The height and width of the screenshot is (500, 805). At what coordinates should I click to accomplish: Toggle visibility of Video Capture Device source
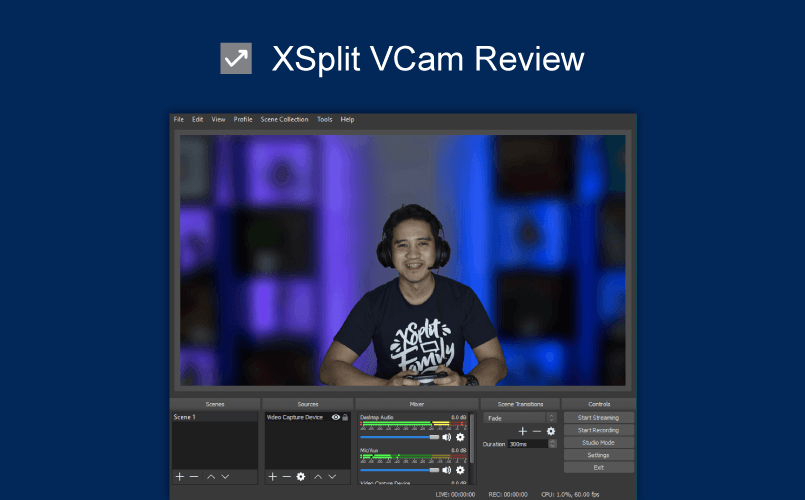point(336,417)
